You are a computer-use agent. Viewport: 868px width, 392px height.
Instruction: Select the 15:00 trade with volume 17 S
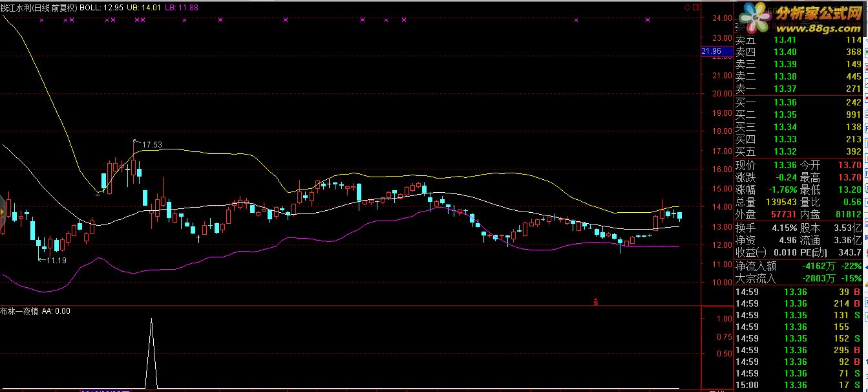[799, 385]
